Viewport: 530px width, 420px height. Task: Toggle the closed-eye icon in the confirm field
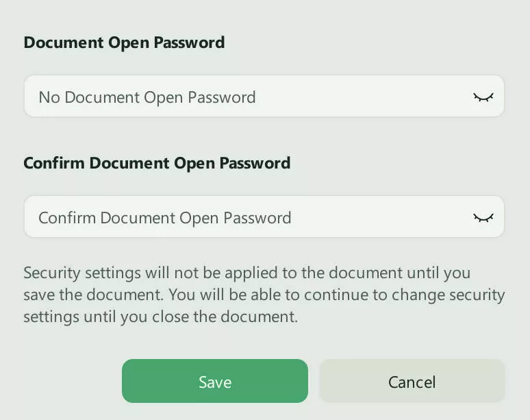(483, 218)
